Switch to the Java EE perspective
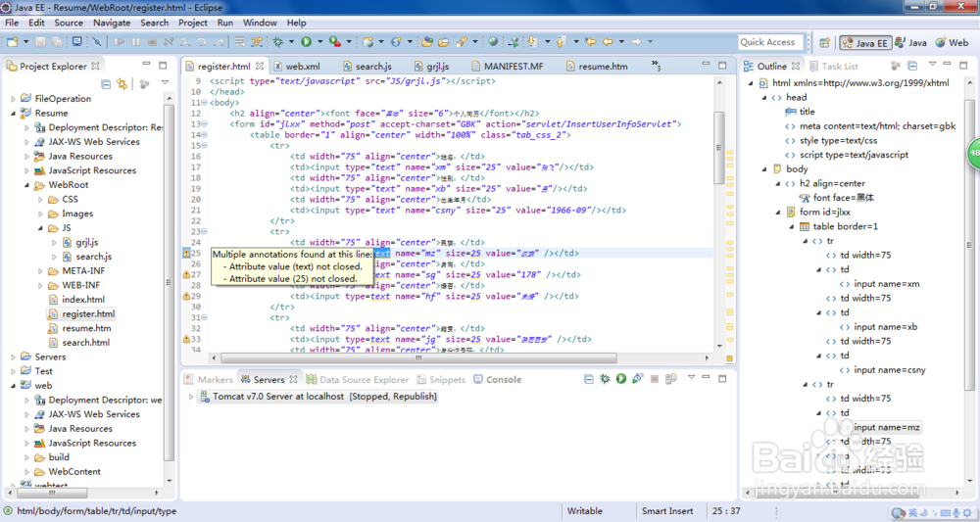980x522 pixels. click(865, 42)
